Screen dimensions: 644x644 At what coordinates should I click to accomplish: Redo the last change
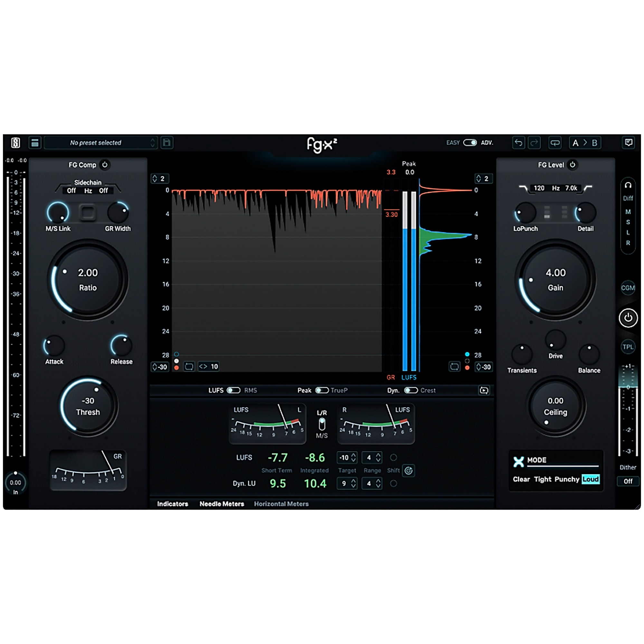[534, 143]
